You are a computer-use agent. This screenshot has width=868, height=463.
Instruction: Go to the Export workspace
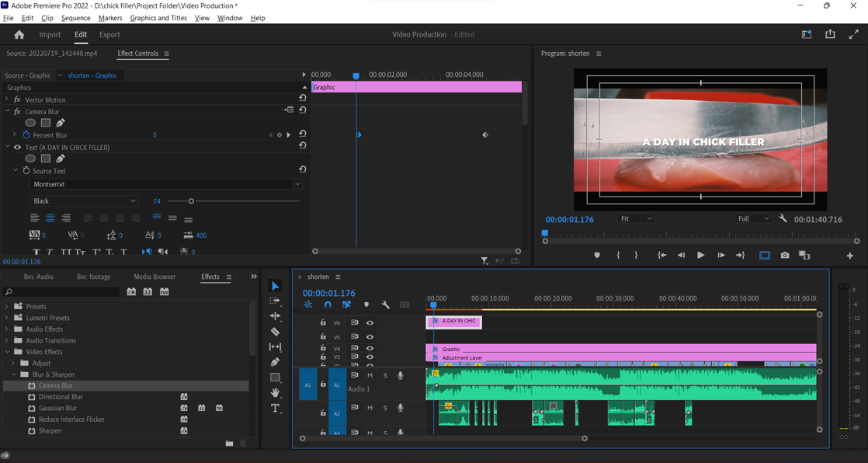click(109, 35)
